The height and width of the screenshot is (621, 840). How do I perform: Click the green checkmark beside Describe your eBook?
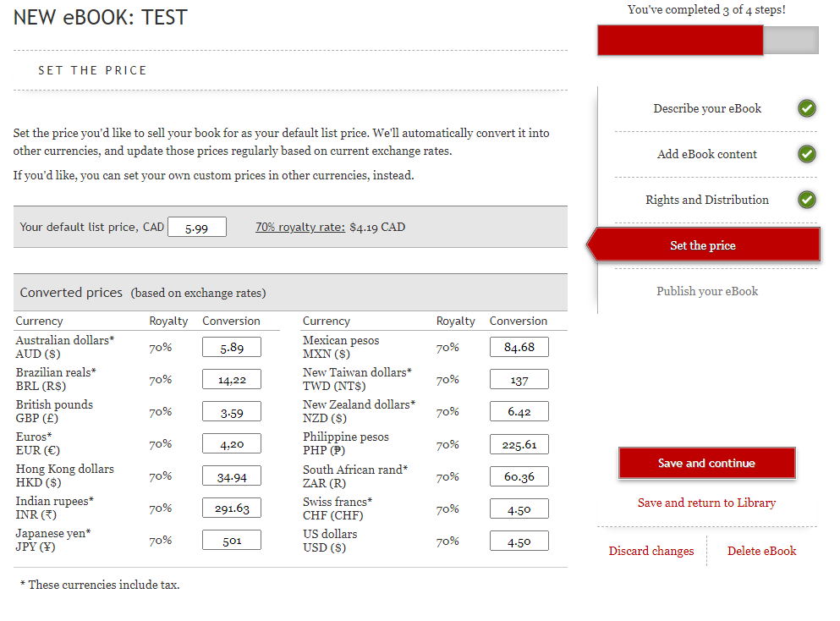point(806,108)
